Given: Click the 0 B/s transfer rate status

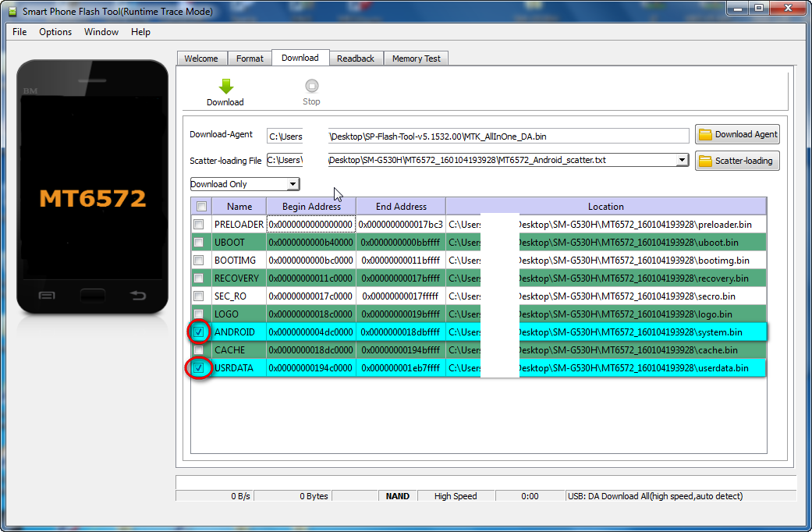Looking at the screenshot, I should click(x=215, y=496).
